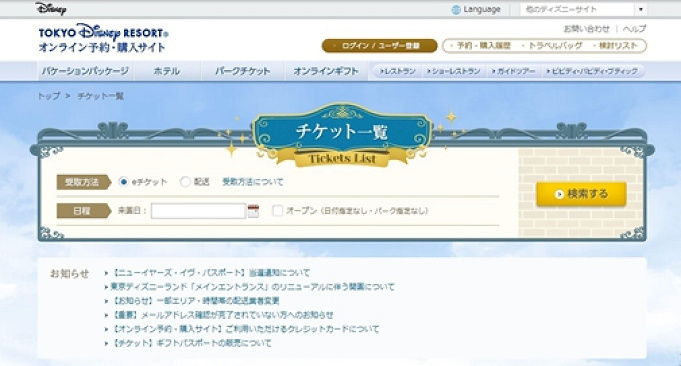Go to ガイドツアー in the sub-navigation
The height and width of the screenshot is (366, 681).
[514, 71]
